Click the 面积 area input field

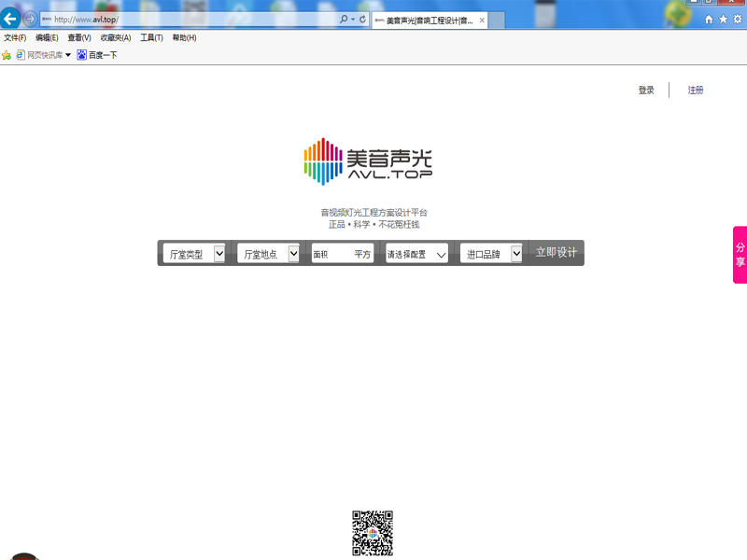coord(343,254)
